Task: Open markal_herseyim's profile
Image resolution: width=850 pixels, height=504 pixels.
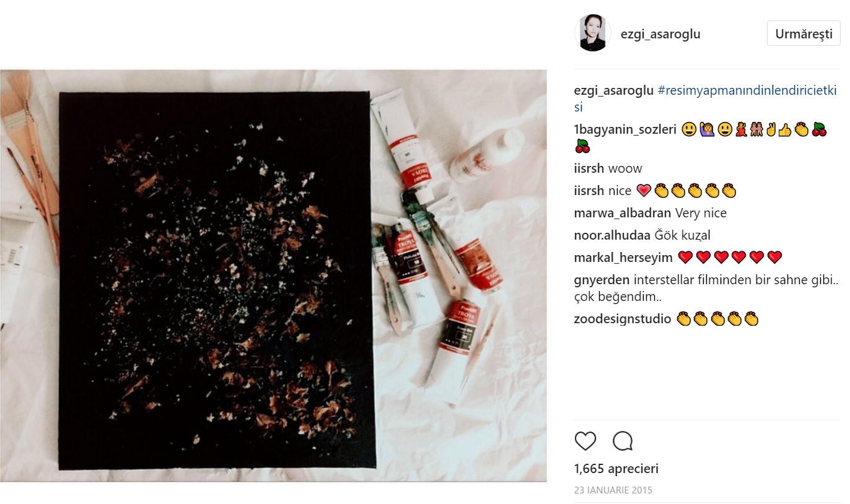Action: click(x=623, y=258)
